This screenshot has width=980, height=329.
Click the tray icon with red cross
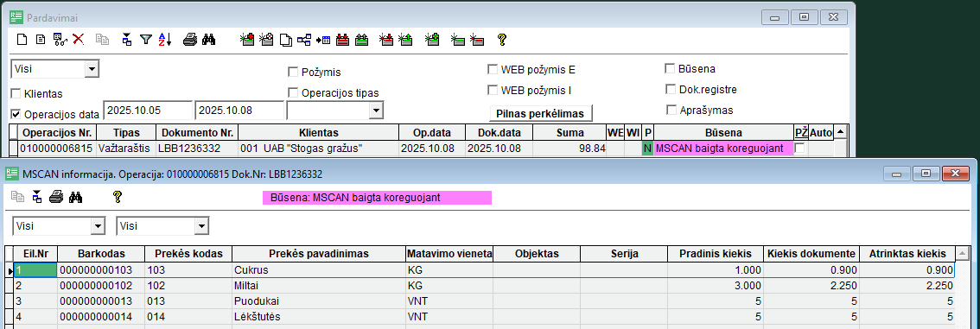[247, 40]
